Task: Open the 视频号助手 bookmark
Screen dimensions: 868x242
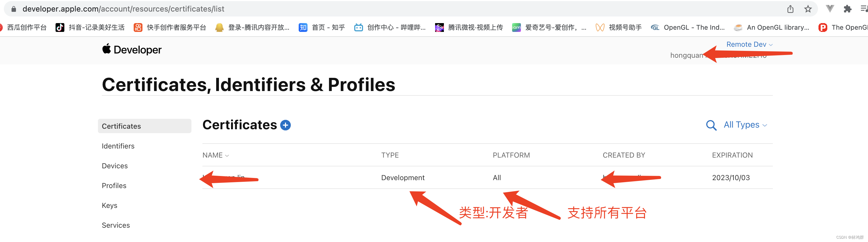Action: tap(619, 27)
